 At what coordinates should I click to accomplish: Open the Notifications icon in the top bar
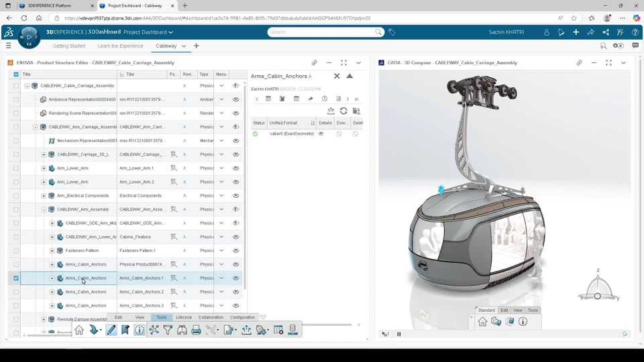[x=561, y=32]
